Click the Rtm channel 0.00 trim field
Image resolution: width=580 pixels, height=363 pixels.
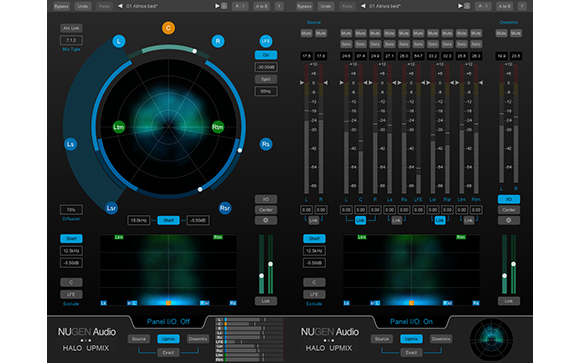pyautogui.click(x=476, y=210)
